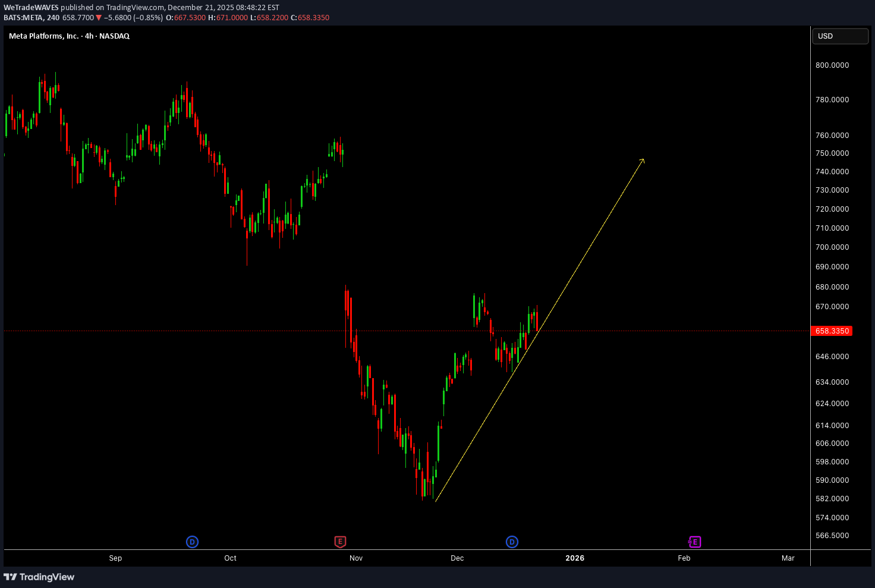The height and width of the screenshot is (588, 875).
Task: Click the yellow arrowhead at projection tip
Action: (643, 160)
